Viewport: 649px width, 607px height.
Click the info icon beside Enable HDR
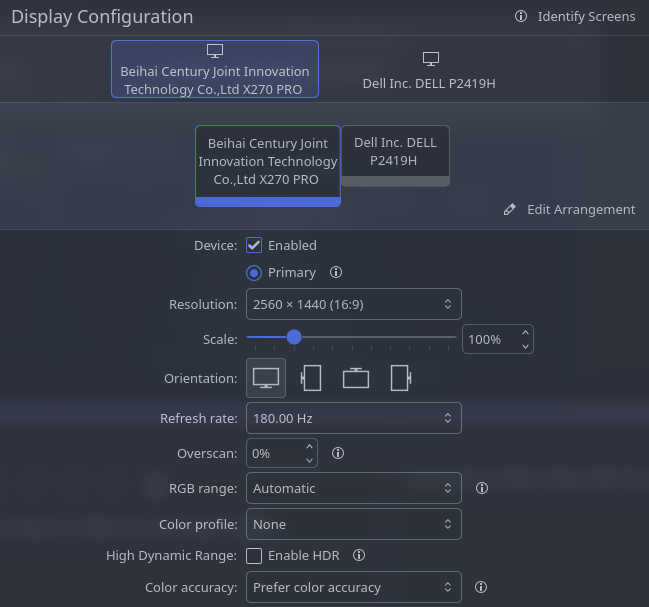(359, 555)
